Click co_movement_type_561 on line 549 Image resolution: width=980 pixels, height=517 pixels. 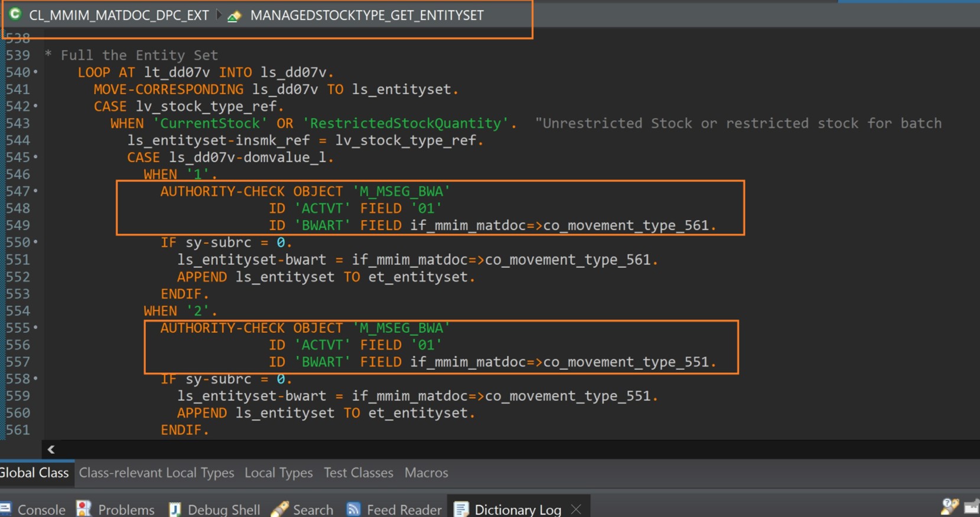pos(626,225)
